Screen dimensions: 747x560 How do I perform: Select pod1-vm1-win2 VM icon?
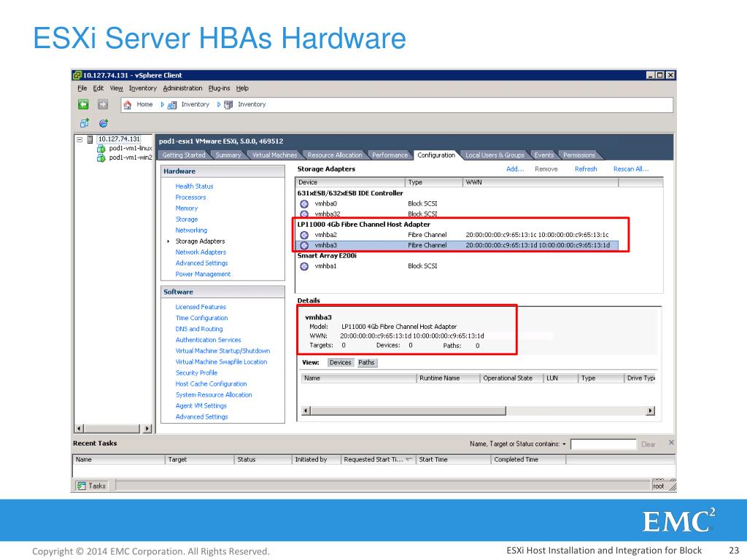tap(101, 157)
